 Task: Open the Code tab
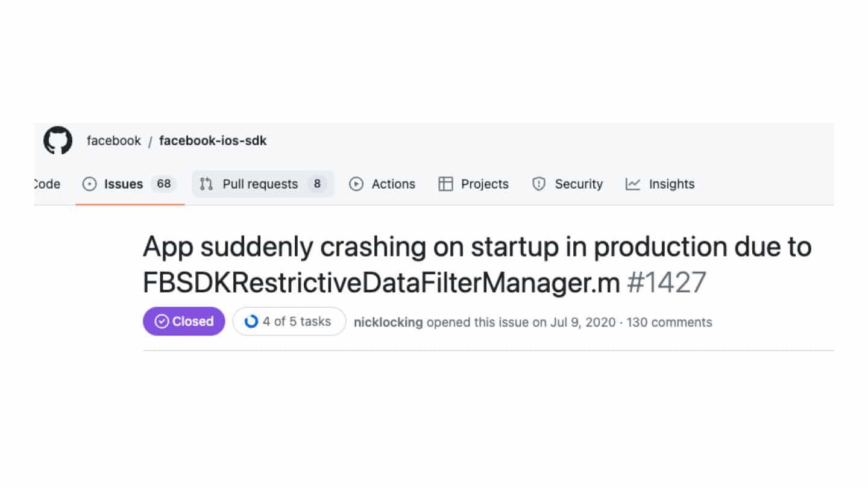point(48,184)
